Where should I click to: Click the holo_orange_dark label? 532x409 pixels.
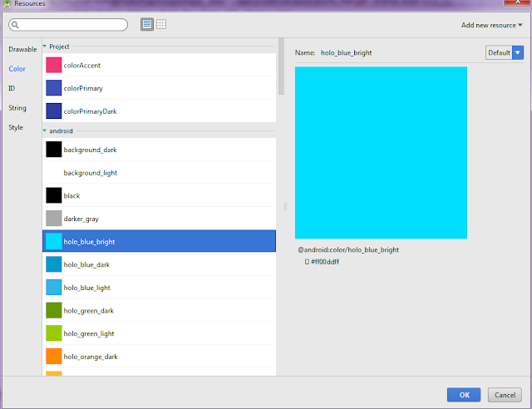click(x=91, y=357)
